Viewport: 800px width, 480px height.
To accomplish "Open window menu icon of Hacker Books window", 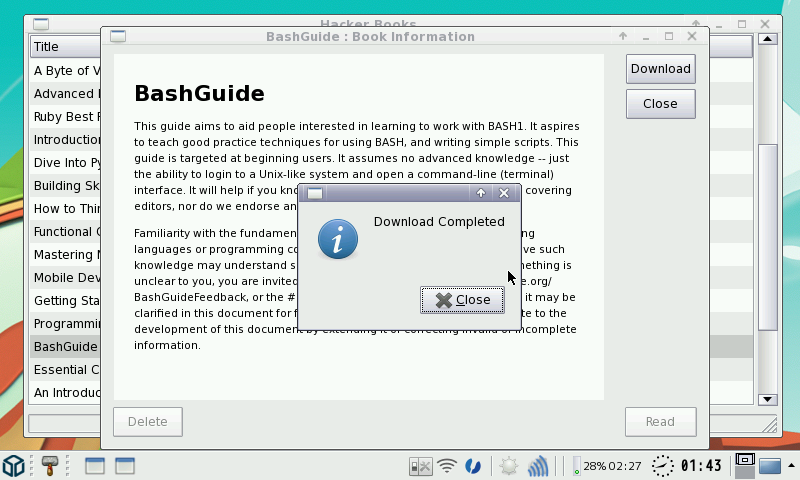I will click(x=41, y=23).
